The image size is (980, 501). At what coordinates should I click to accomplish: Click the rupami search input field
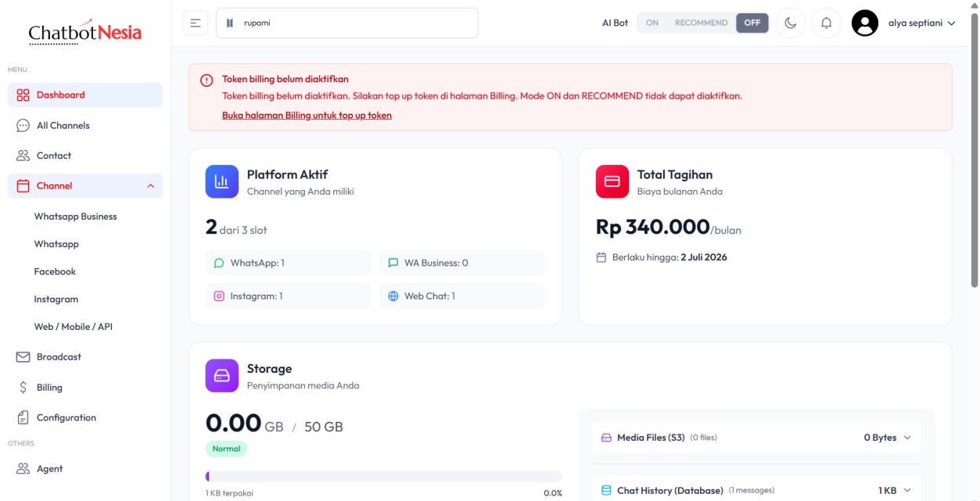[x=346, y=23]
